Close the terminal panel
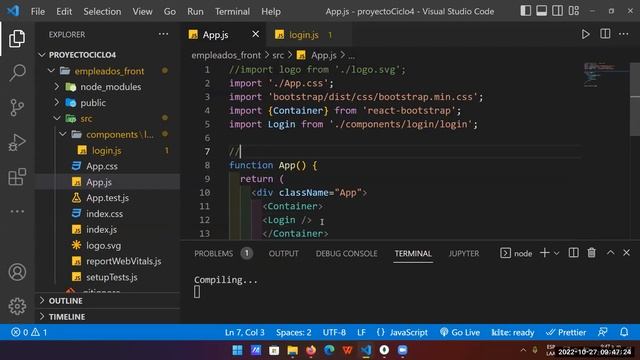This screenshot has height=360, width=640. pos(627,253)
